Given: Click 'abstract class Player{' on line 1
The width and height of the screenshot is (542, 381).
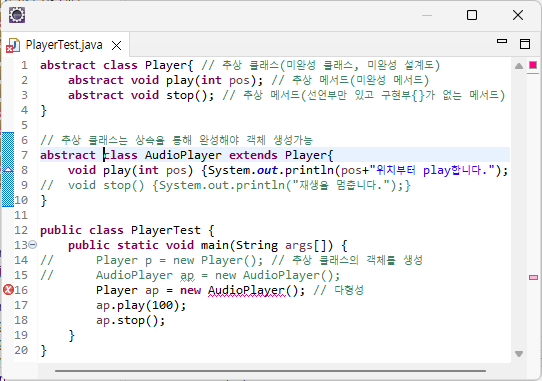Looking at the screenshot, I should click(116, 65).
